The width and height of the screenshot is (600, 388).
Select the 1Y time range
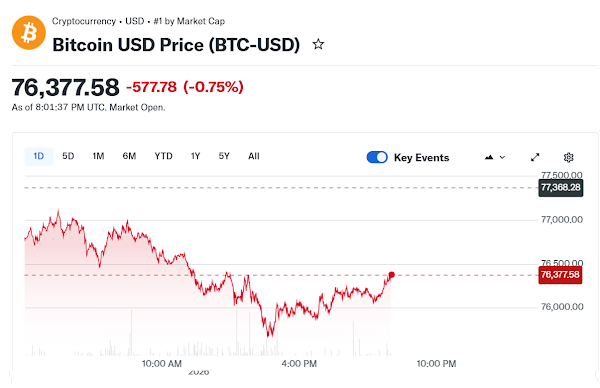(196, 156)
